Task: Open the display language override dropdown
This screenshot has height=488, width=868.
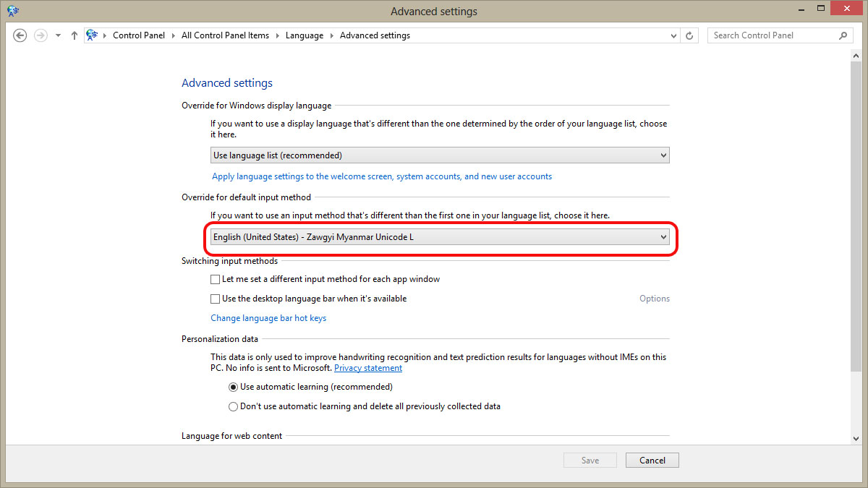Action: point(440,155)
